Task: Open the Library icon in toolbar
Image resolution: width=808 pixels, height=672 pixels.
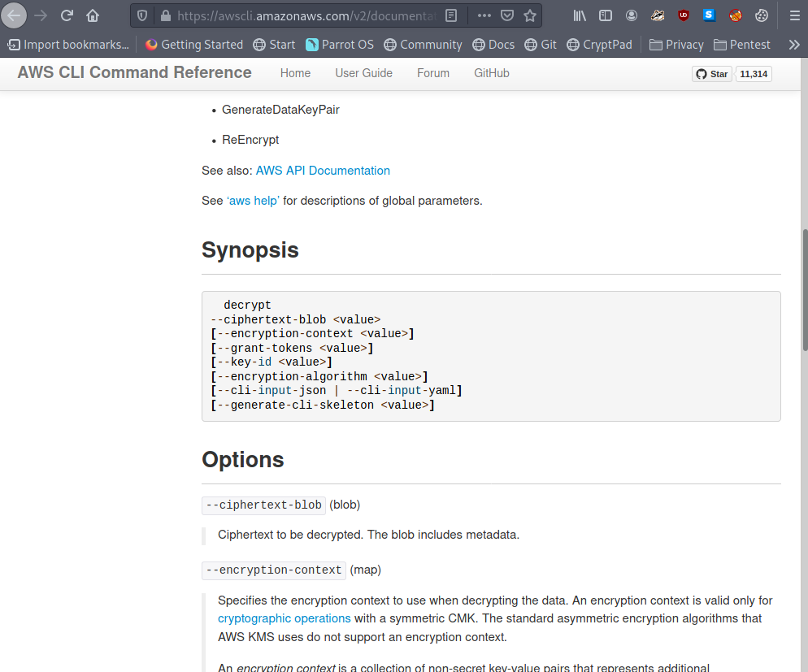Action: click(x=580, y=15)
